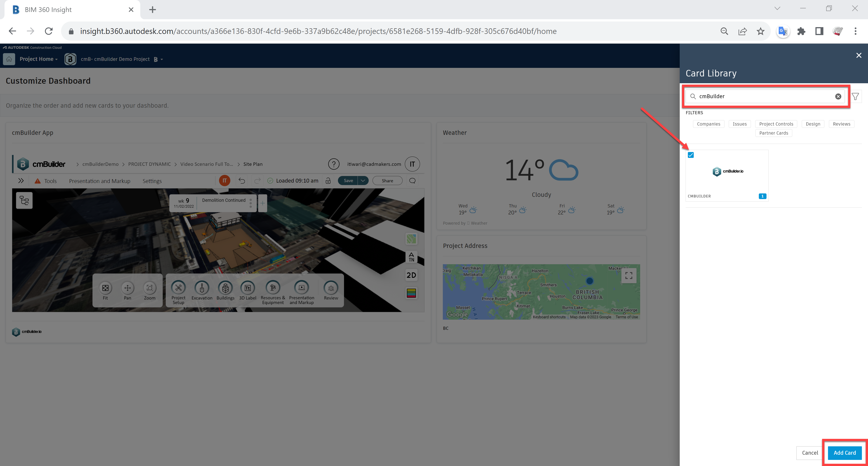
Task: Expand the Save dropdown arrow
Action: click(363, 181)
